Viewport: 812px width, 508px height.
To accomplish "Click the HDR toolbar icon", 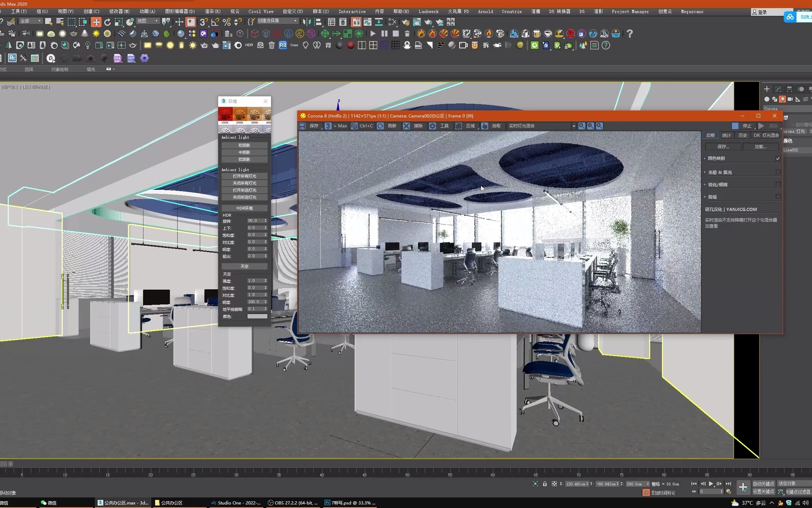I will click(249, 45).
